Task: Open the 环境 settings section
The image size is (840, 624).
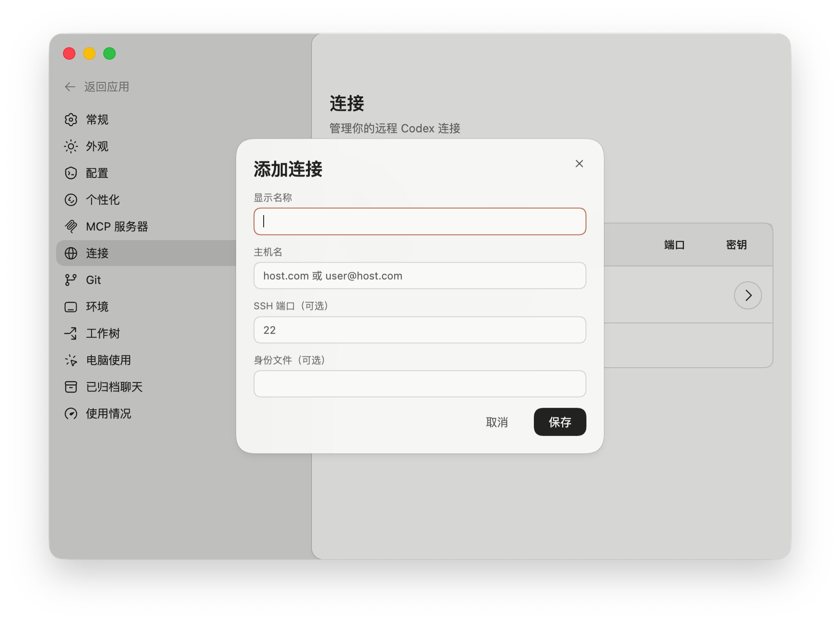Action: (97, 307)
